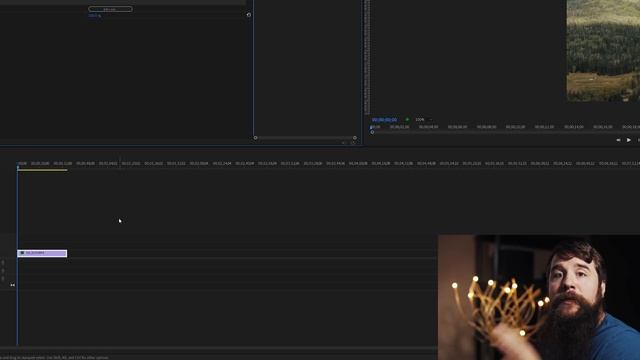
Task: Click the timeline playhead at sequence start
Action: pos(18,167)
